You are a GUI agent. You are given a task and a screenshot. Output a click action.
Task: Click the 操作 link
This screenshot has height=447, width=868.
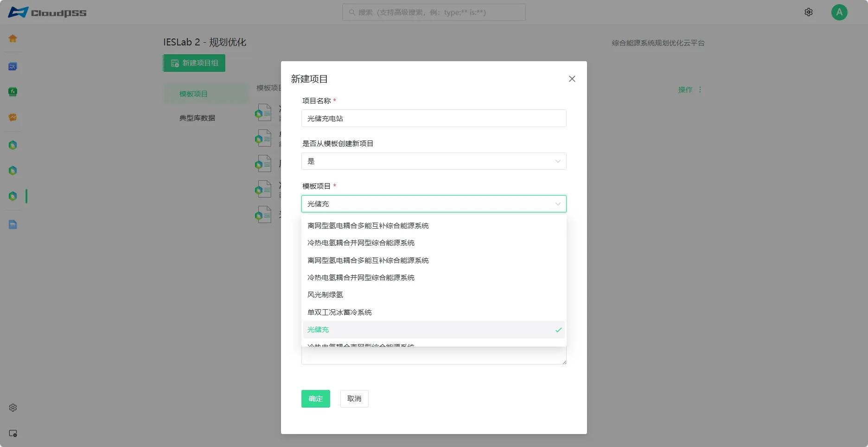coord(685,89)
